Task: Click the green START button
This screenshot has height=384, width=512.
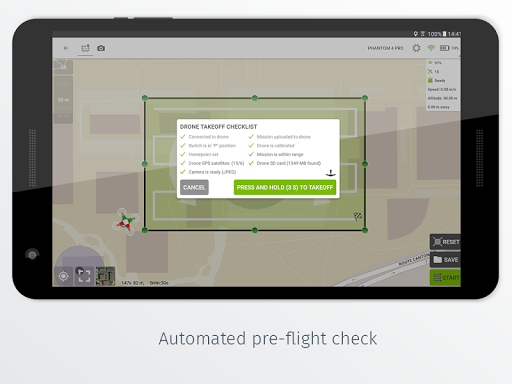Action: click(446, 278)
